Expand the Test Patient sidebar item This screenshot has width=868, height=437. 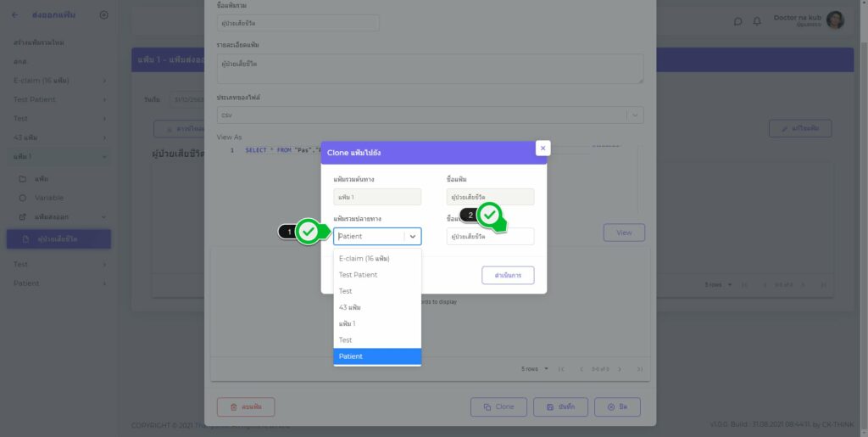[104, 99]
